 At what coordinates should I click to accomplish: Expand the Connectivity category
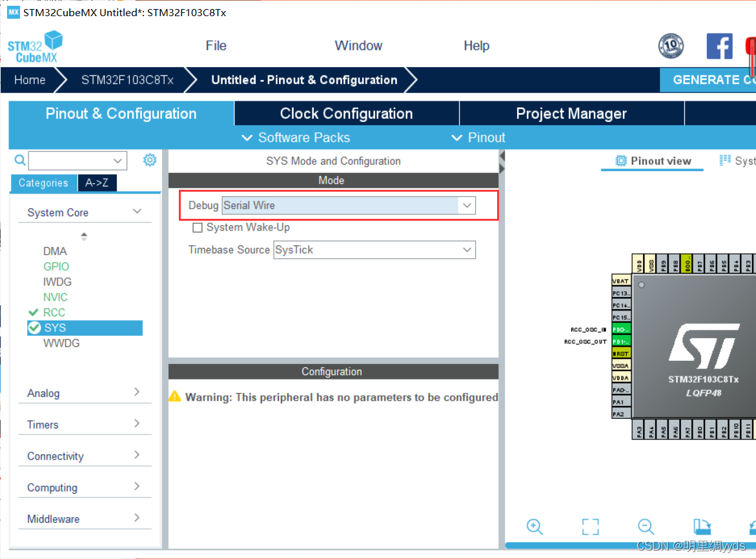(x=85, y=456)
